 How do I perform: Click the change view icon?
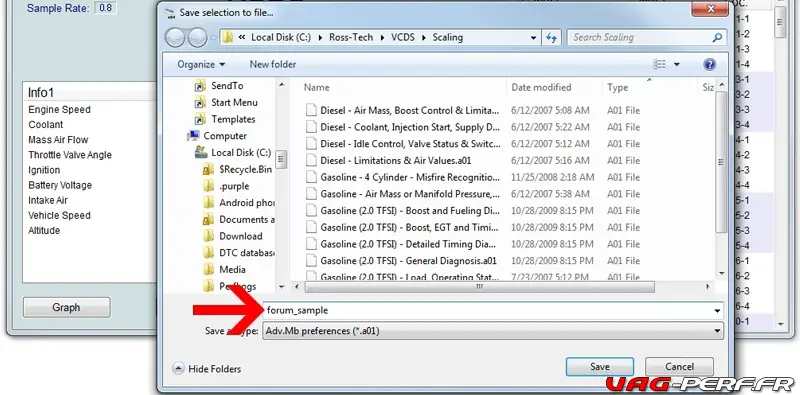click(x=659, y=64)
